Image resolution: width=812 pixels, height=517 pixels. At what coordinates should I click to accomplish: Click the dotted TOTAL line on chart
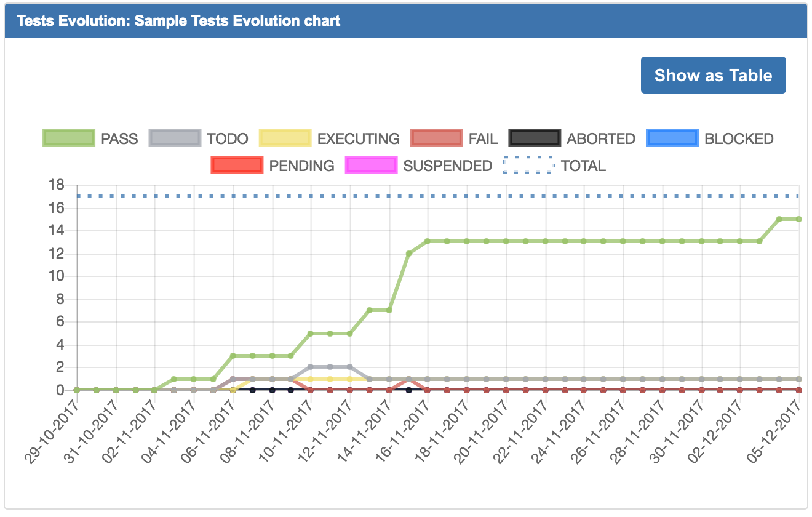click(x=431, y=196)
